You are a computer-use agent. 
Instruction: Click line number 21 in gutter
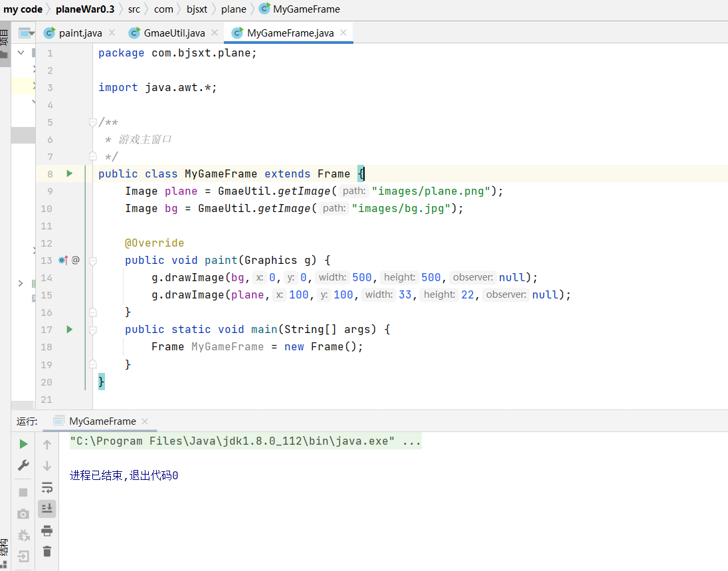pyautogui.click(x=46, y=399)
